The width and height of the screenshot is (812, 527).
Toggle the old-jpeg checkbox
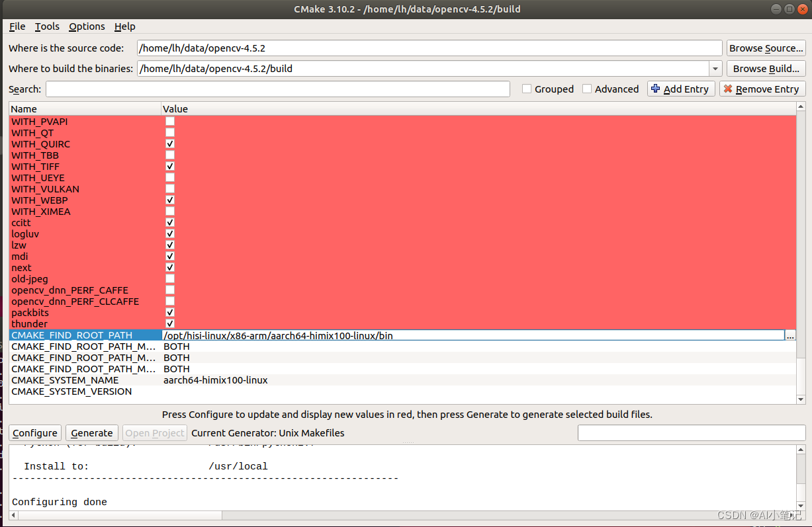(170, 279)
